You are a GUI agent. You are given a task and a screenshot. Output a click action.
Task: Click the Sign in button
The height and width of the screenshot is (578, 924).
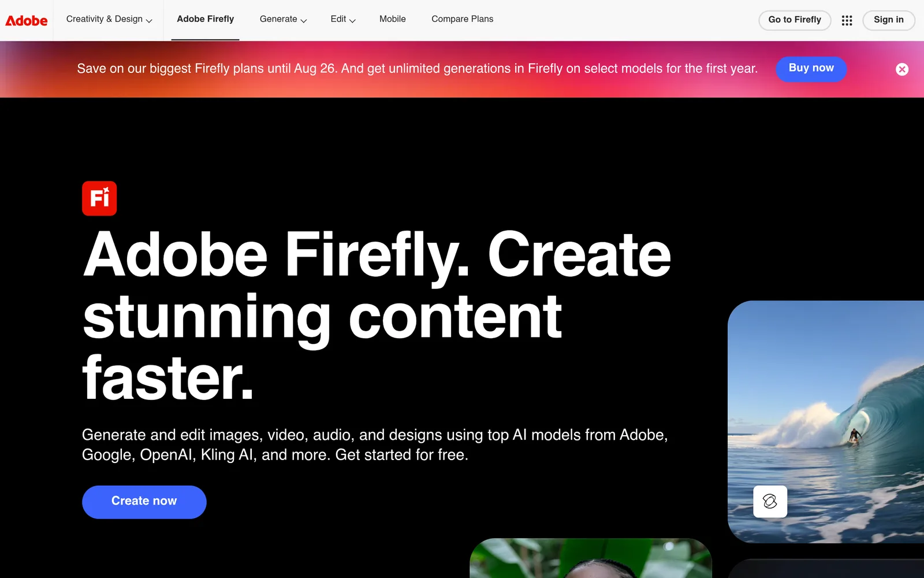(889, 20)
